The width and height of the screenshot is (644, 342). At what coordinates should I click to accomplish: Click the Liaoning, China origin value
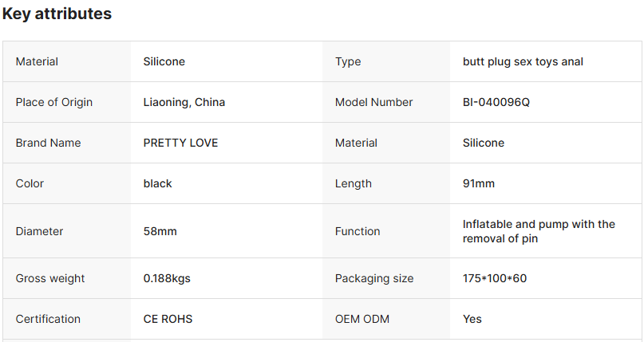pyautogui.click(x=184, y=102)
